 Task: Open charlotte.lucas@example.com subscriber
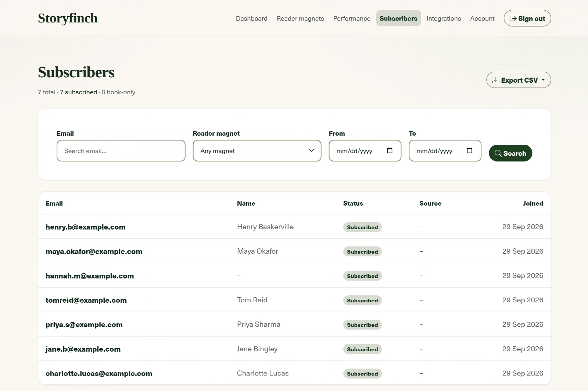(99, 373)
